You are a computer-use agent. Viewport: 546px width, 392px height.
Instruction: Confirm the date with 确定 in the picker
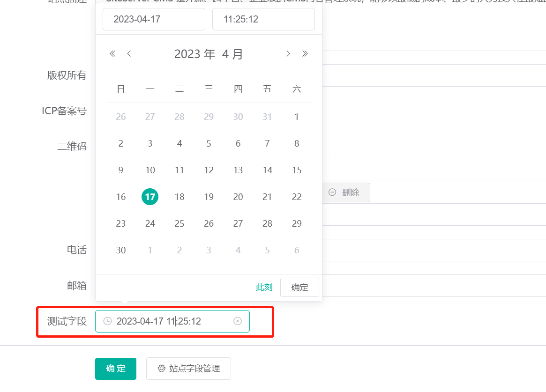click(x=299, y=287)
